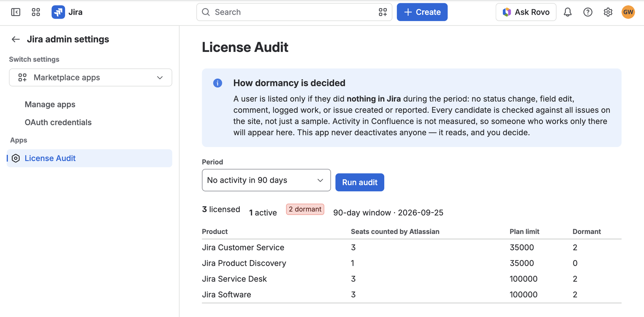Click dormant count 2 for Jira Service Desk

575,279
